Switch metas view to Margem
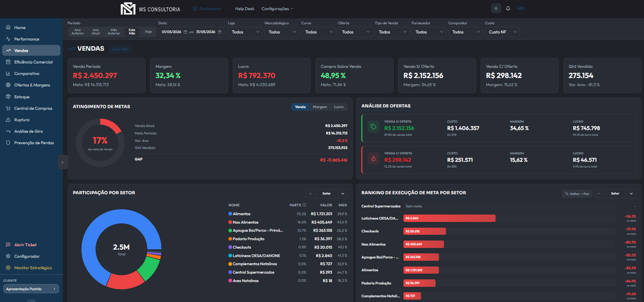This screenshot has width=644, height=302. [x=320, y=107]
